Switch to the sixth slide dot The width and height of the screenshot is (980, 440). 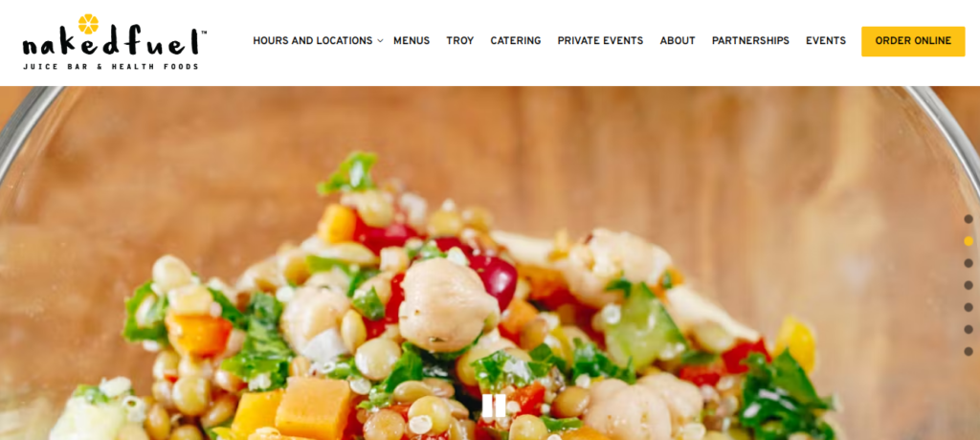969,329
